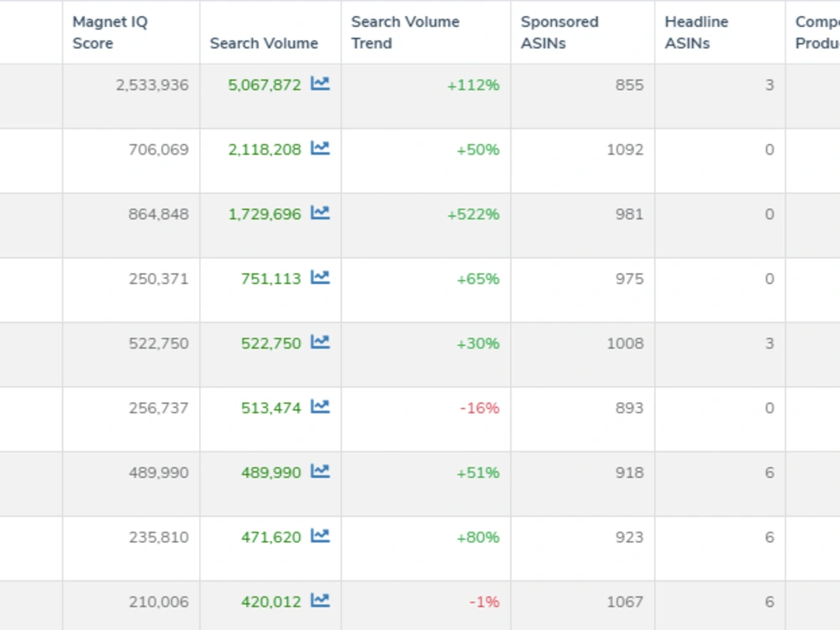Click search volume value 5,067,872
The width and height of the screenshot is (840, 630).
265,85
